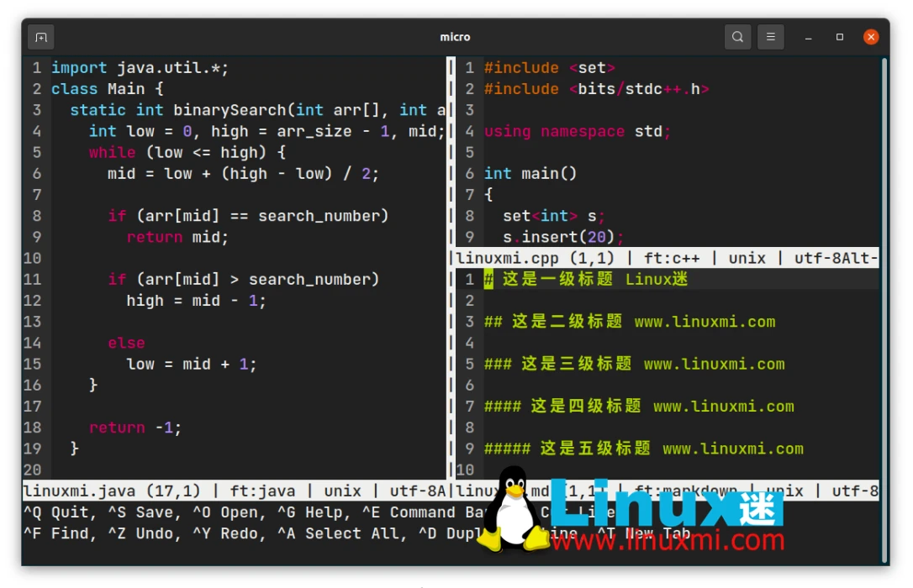Click the 'static int binarySearch' line
Image resolution: width=913 pixels, height=588 pixels.
coord(258,110)
